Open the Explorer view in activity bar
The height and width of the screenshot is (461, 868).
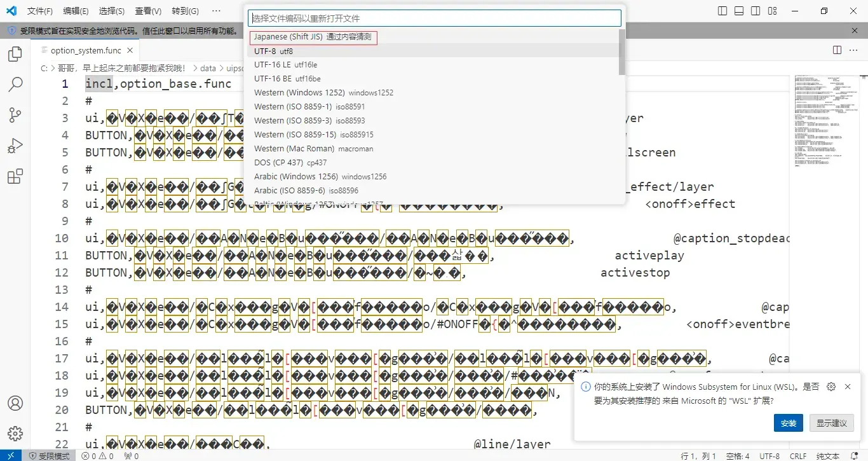click(x=15, y=54)
